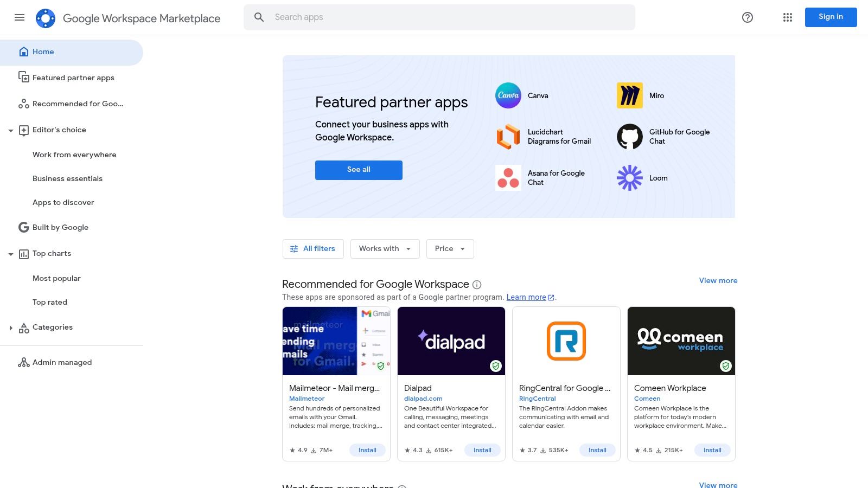868x488 pixels.
Task: Click the Recommended for Google sidebar icon
Action: 24,104
